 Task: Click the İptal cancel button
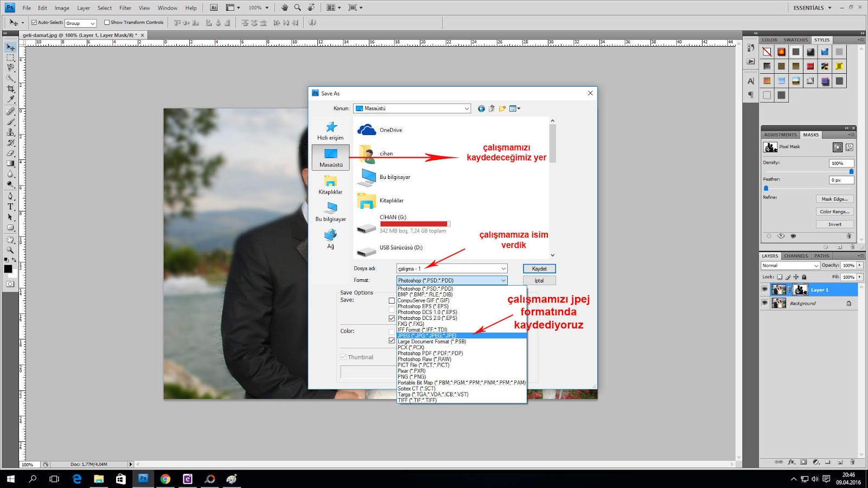pos(539,280)
